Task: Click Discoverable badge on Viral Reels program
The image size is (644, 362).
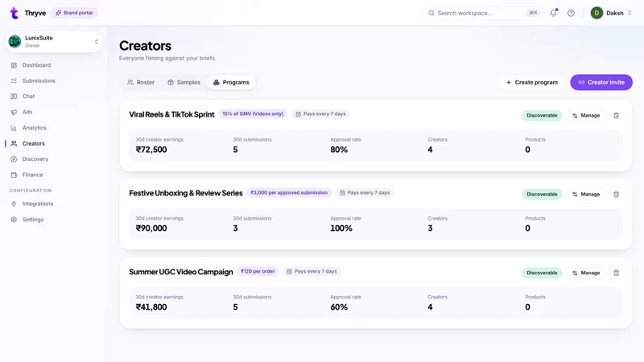Action: pos(542,116)
